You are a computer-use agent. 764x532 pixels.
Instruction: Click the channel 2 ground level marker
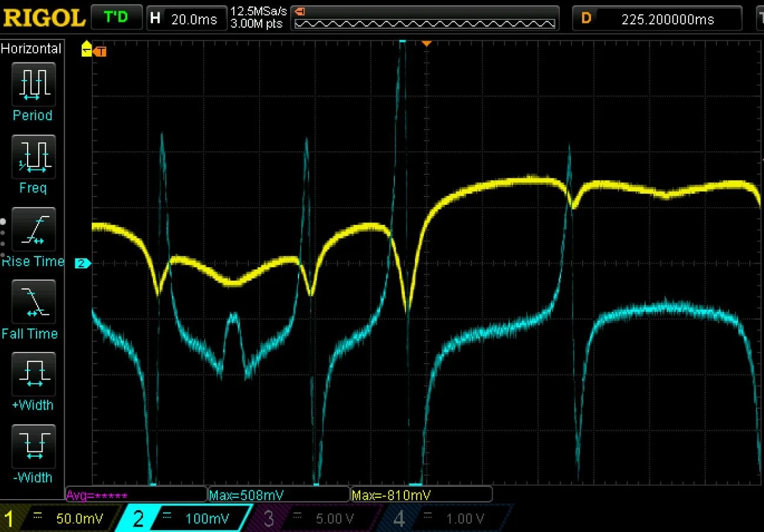click(x=83, y=264)
